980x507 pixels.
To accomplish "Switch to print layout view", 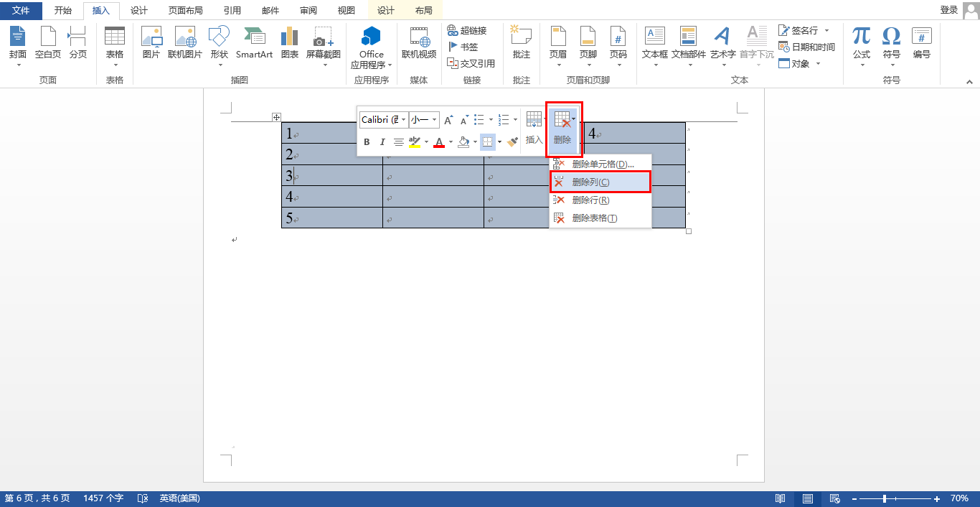I will click(808, 498).
